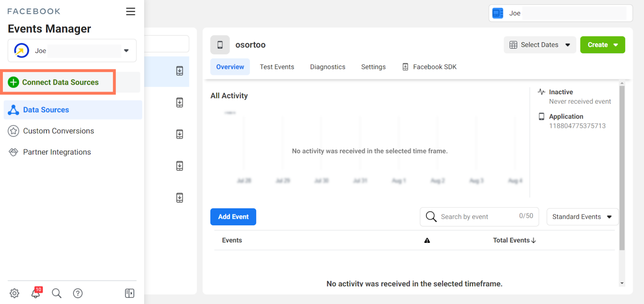Open the Select Dates dropdown
The height and width of the screenshot is (304, 644).
539,45
